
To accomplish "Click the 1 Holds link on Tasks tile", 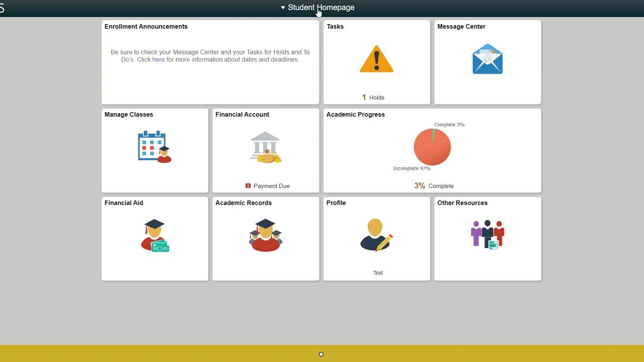I will (373, 97).
